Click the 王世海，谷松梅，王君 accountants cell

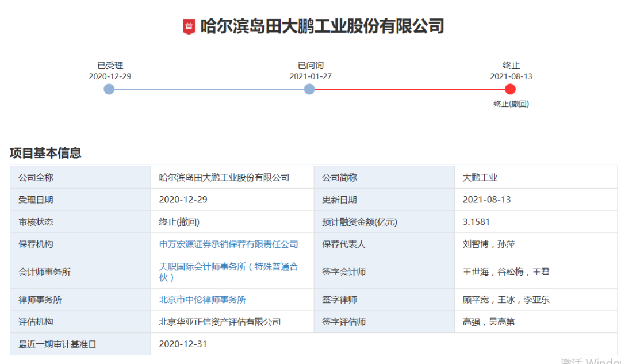536,272
